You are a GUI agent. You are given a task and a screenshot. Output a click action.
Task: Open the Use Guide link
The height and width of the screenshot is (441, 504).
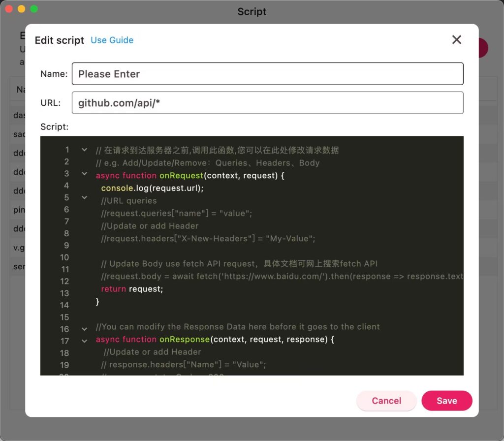pos(112,40)
